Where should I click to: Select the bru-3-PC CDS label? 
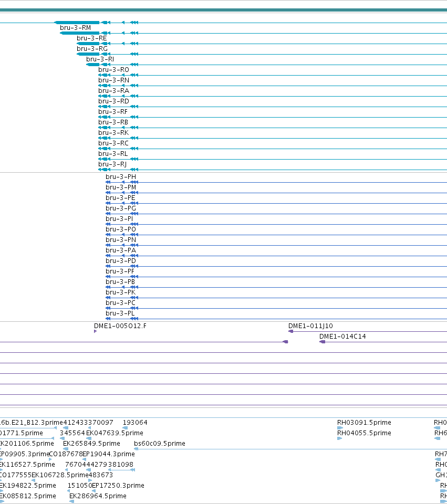pyautogui.click(x=121, y=303)
